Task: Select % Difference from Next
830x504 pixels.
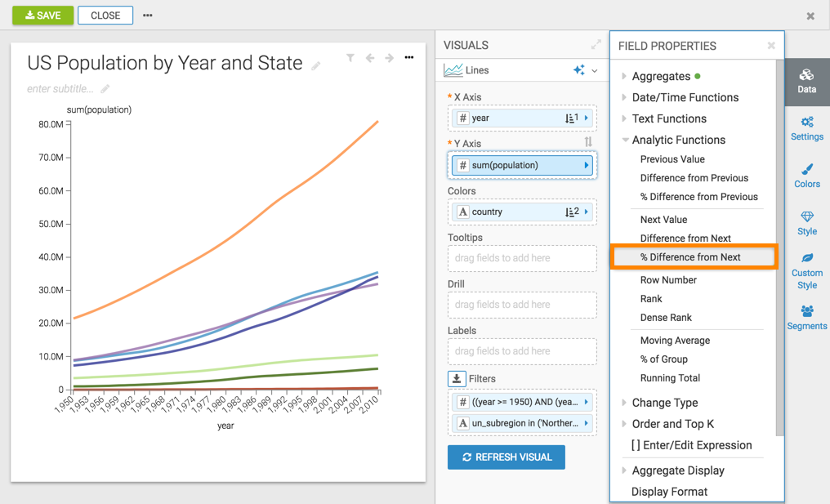Action: (x=690, y=257)
